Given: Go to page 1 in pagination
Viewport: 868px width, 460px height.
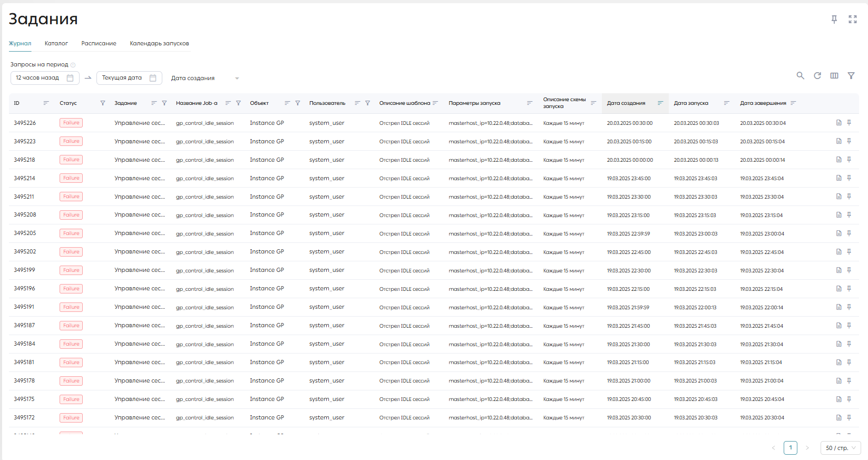Looking at the screenshot, I should (x=791, y=448).
